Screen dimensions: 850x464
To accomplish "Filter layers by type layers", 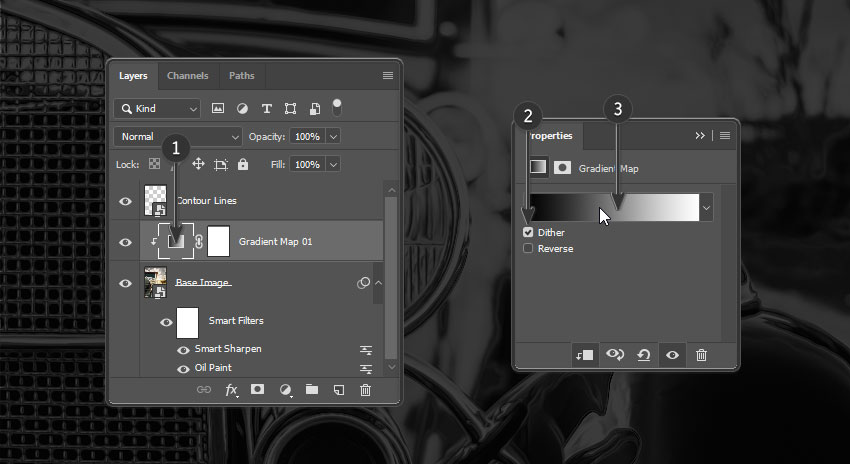I will [x=266, y=108].
